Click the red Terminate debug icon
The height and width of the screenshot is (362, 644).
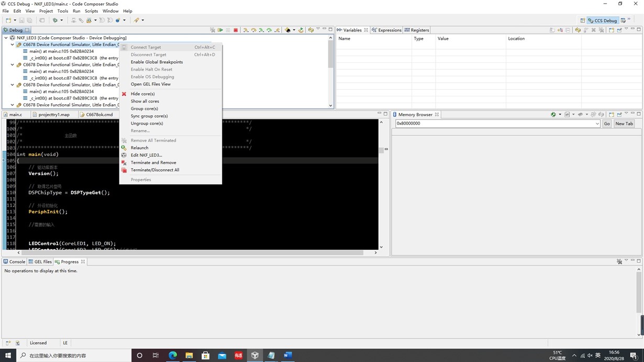[236, 30]
